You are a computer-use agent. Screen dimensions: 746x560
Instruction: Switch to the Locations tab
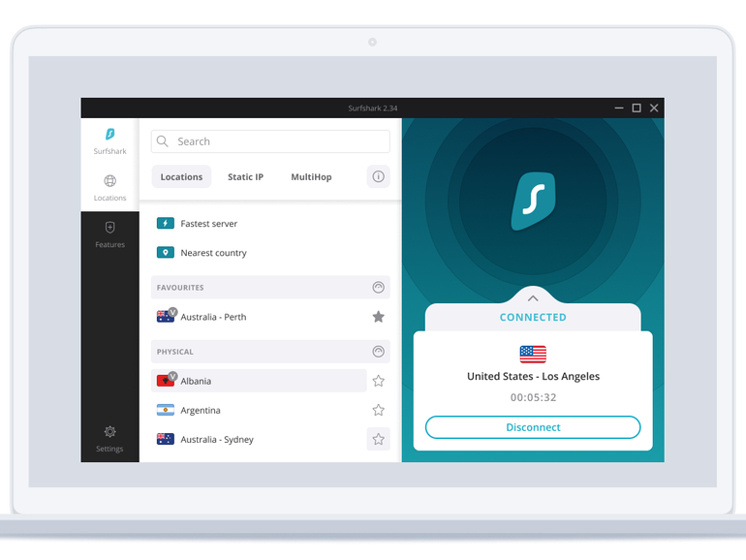click(x=181, y=177)
